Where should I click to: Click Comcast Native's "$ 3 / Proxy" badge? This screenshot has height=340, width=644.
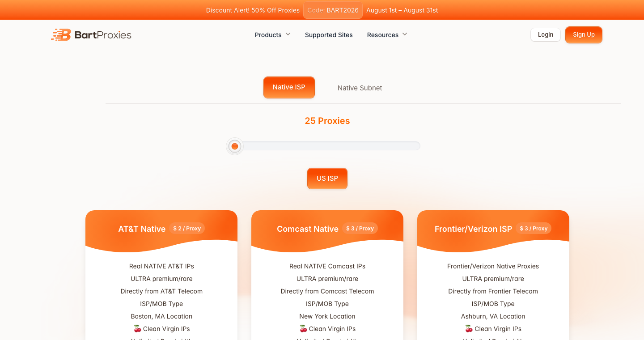[360, 229]
